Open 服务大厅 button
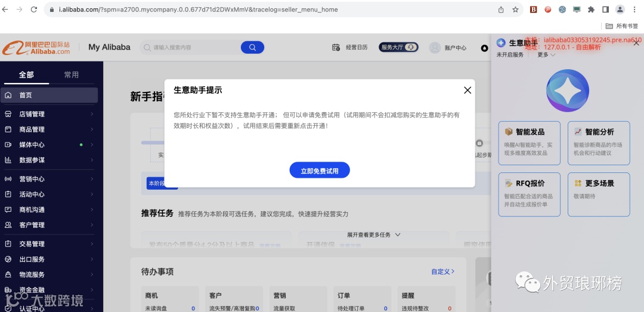The width and height of the screenshot is (644, 312). click(x=398, y=47)
